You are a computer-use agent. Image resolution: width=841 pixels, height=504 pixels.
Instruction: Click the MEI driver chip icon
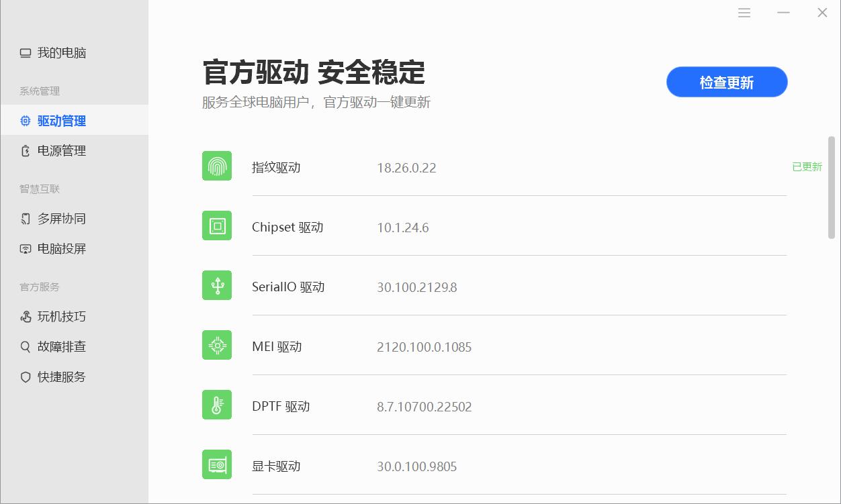coord(216,345)
